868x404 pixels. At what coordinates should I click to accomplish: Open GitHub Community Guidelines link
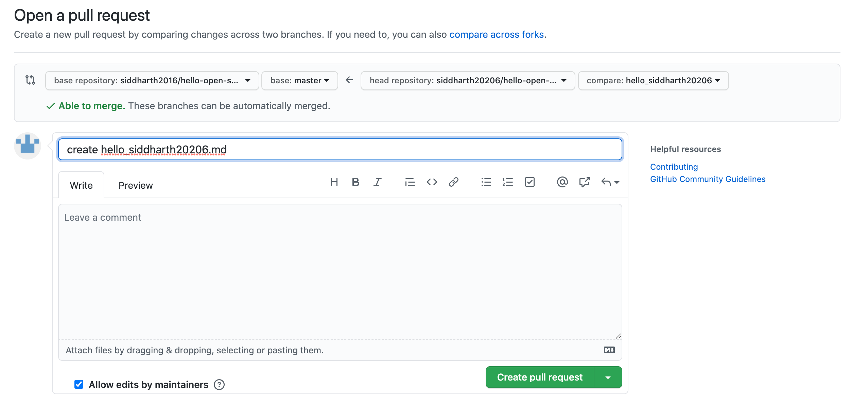(708, 179)
